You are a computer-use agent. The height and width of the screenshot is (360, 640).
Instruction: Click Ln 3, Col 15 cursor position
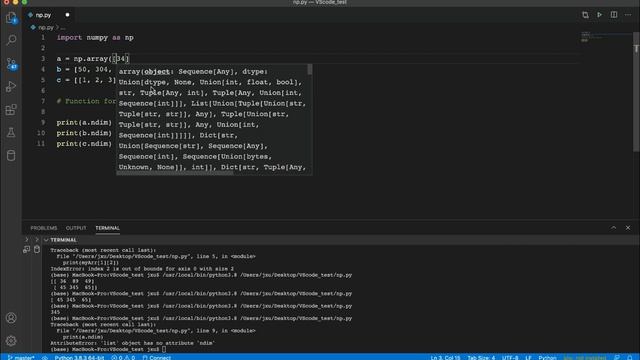pos(445,358)
